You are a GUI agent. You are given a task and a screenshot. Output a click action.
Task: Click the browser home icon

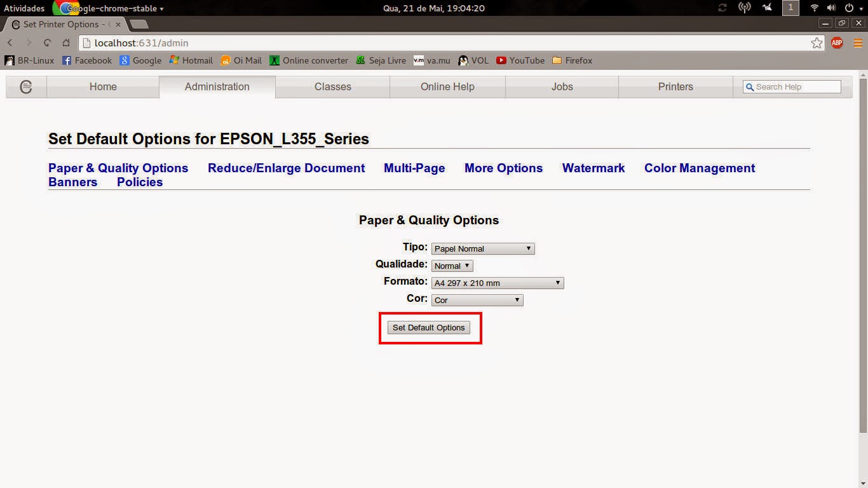click(x=66, y=43)
